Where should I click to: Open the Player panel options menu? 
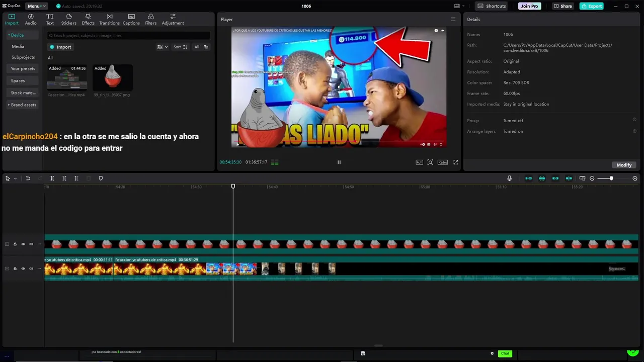(453, 19)
